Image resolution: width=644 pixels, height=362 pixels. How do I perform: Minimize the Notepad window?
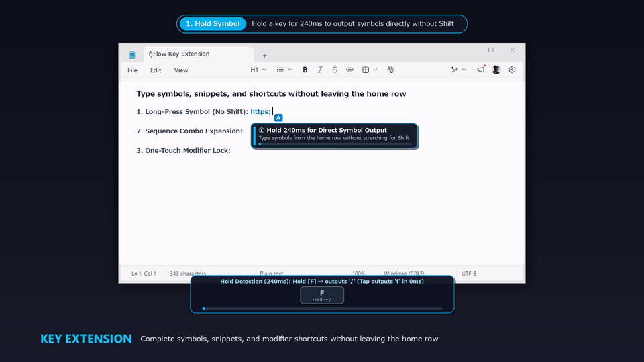point(470,50)
